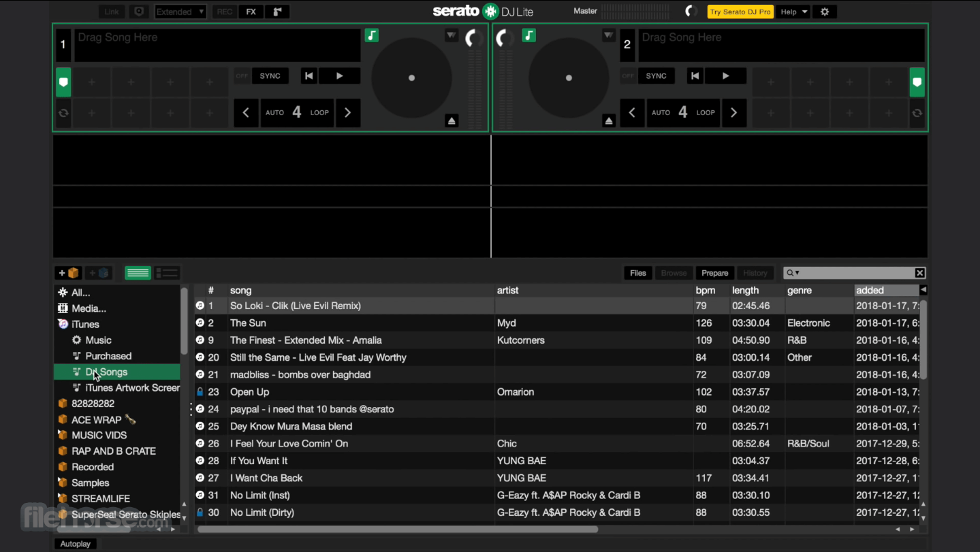This screenshot has height=552, width=980.
Task: Jump to track start on deck 1
Action: click(x=309, y=76)
